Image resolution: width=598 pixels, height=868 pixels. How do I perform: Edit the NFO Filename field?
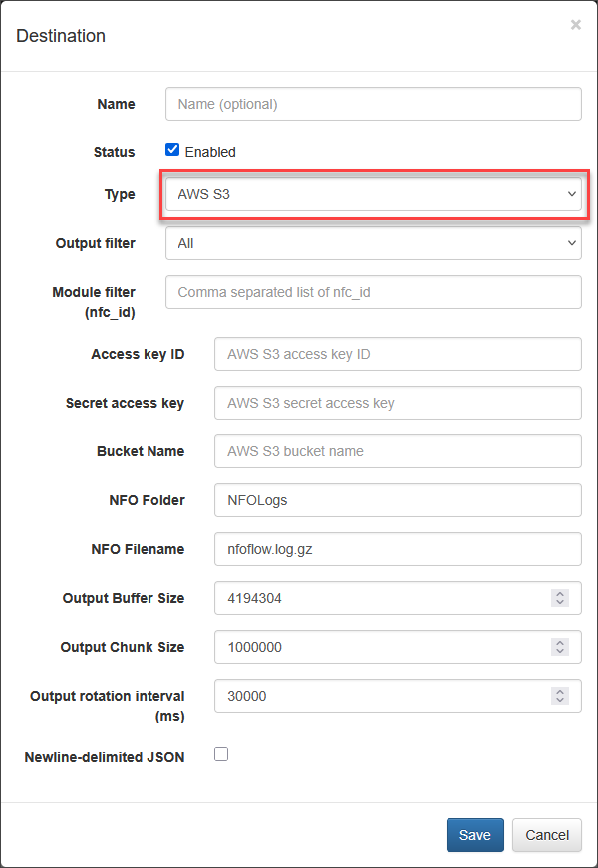[x=398, y=548]
